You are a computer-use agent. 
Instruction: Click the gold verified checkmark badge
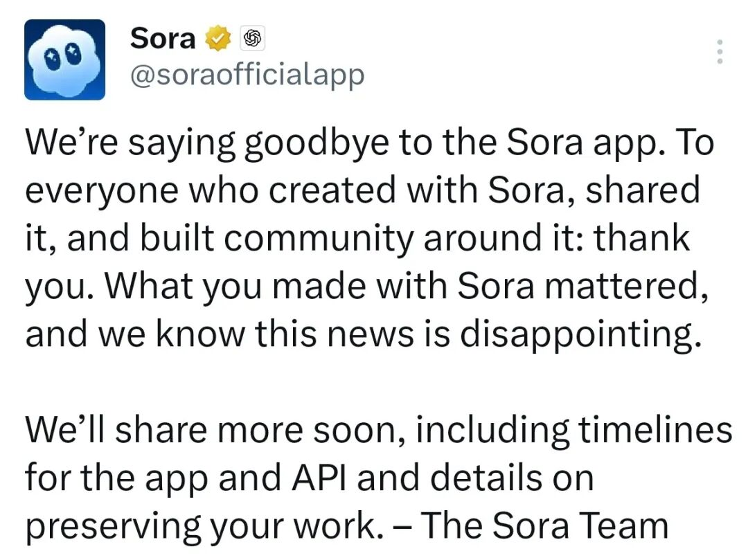pos(217,39)
